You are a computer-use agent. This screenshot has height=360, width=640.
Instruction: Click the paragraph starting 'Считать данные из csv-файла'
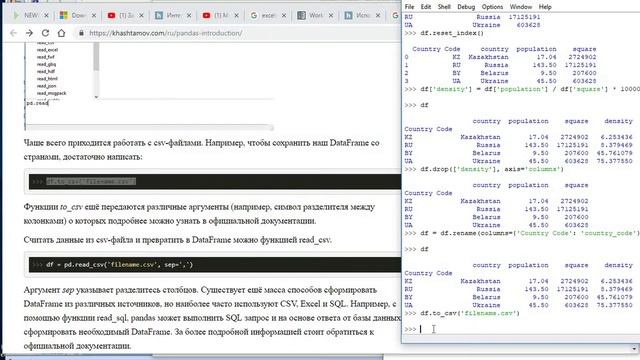click(x=178, y=240)
